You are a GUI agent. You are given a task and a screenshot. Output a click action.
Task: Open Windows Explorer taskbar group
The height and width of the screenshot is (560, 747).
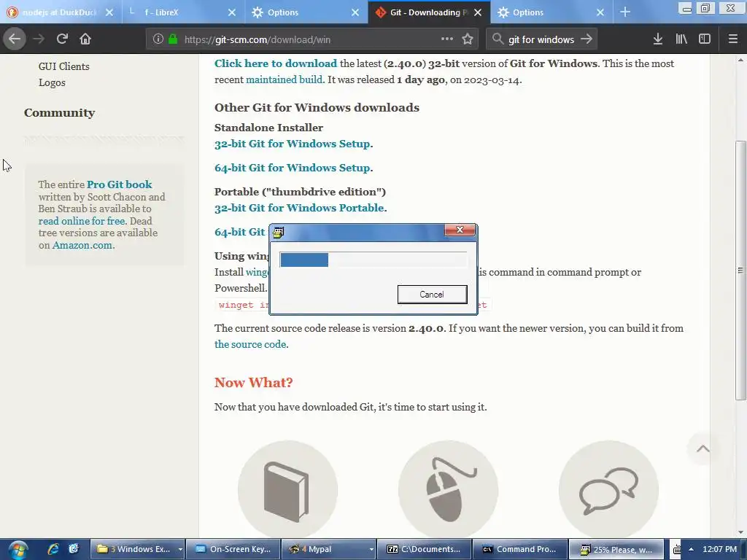pos(136,549)
